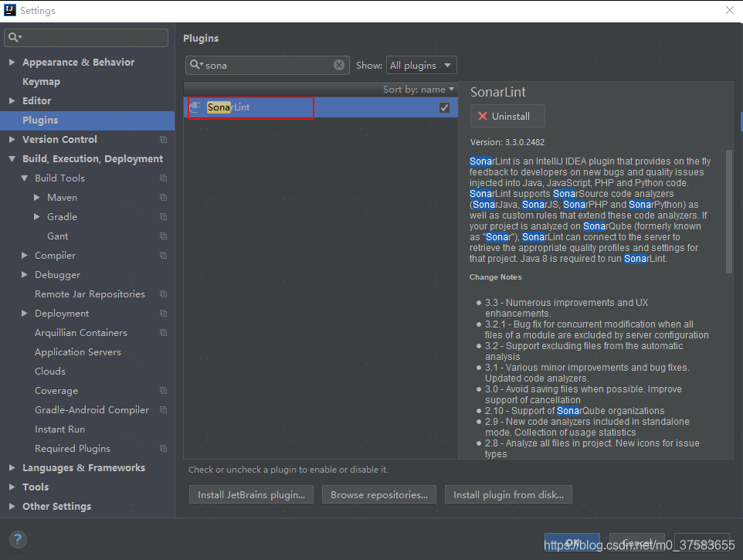
Task: Click the project-level icon beside Gradle-Android Compiler
Action: [163, 410]
